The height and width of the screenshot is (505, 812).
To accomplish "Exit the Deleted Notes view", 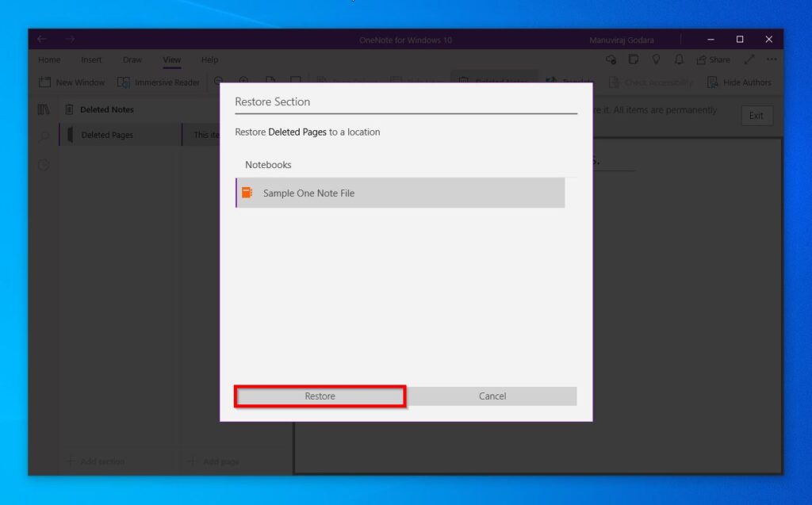I will (756, 115).
